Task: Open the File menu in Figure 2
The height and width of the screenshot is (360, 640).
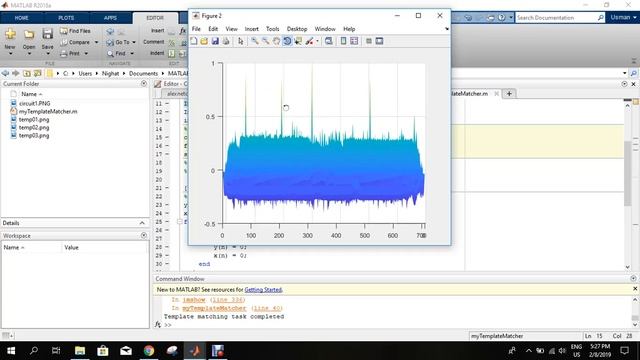Action: coord(196,29)
